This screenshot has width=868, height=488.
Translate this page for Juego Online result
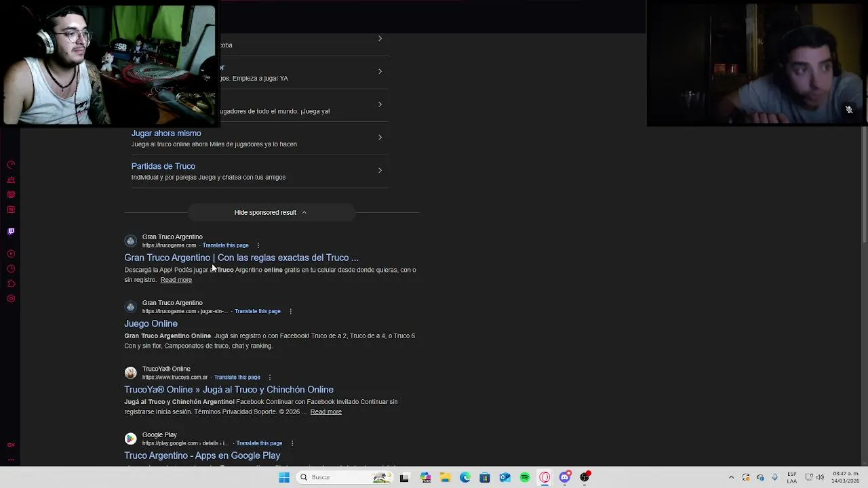click(258, 311)
